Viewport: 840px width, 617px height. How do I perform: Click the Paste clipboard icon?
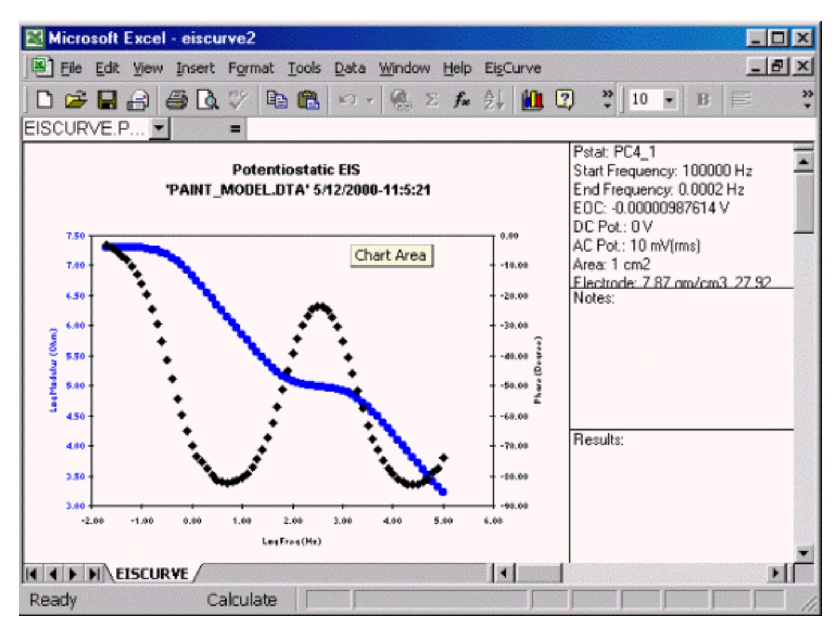(x=308, y=100)
